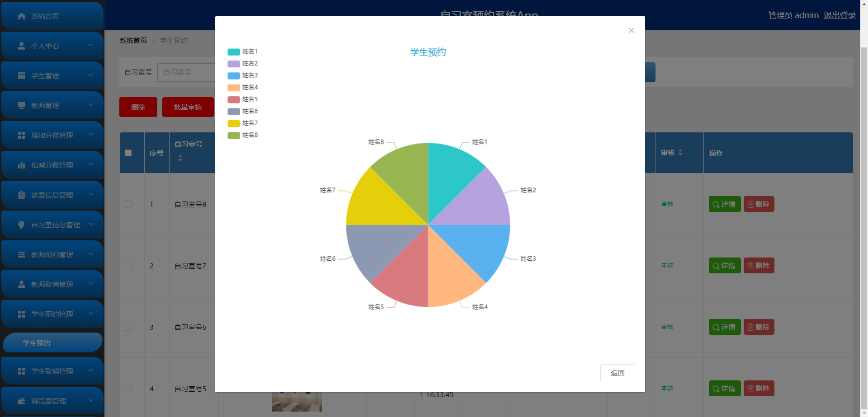
Task: Click the home icon beside 系统首页
Action: pyautogui.click(x=21, y=16)
